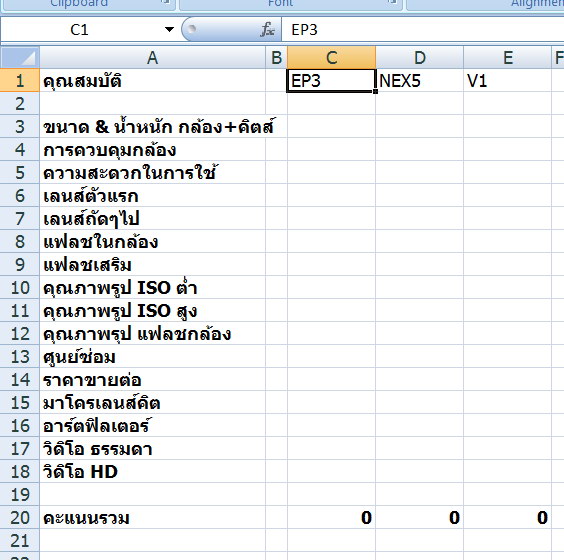This screenshot has height=560, width=564.
Task: Click cell with ศูนย์ซ่อม
Action: [152, 357]
